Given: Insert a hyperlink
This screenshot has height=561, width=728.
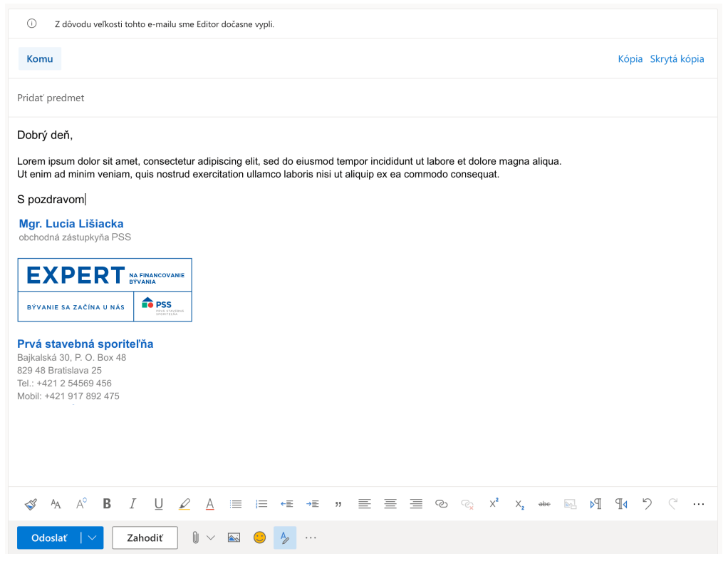Looking at the screenshot, I should click(441, 503).
